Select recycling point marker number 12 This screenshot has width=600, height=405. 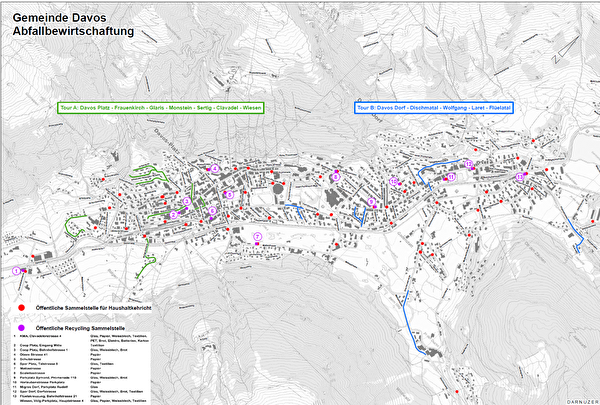468,163
